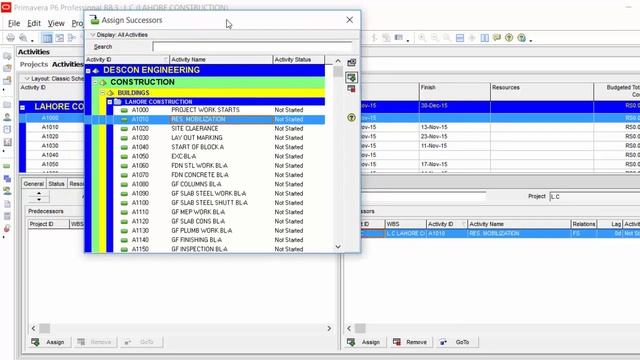Click up arrow of activity stepper
Screen dimensions: 640x360
click(x=39, y=193)
